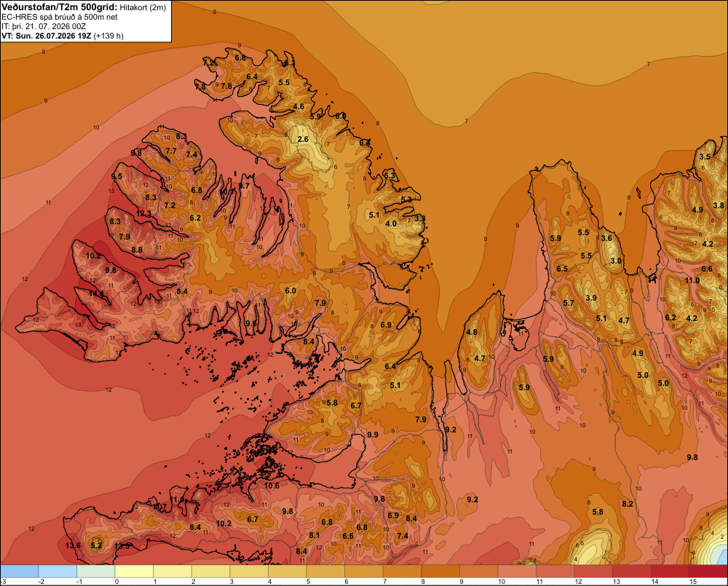Click the 13.6 temperature label near the coast
This screenshot has width=728, height=586.
(x=73, y=545)
